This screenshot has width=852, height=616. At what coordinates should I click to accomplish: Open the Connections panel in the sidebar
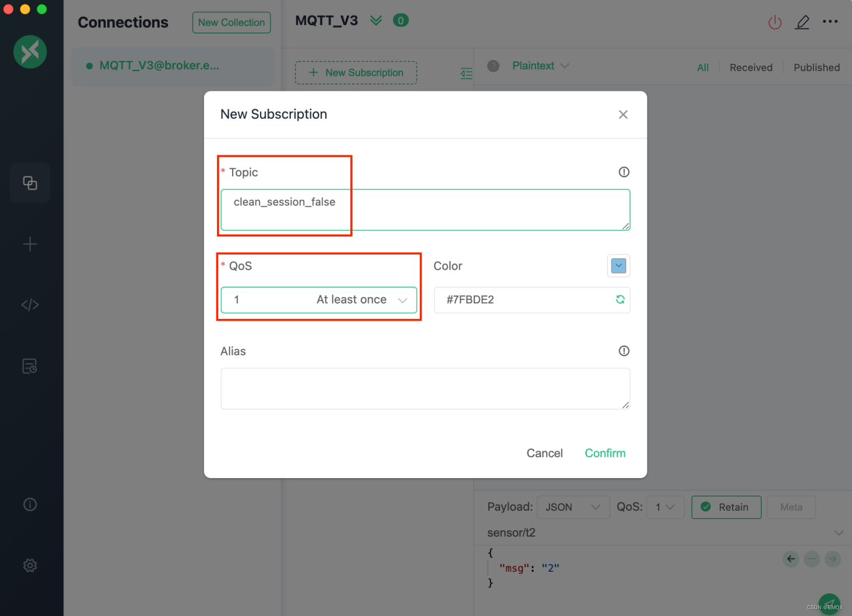coord(30,183)
